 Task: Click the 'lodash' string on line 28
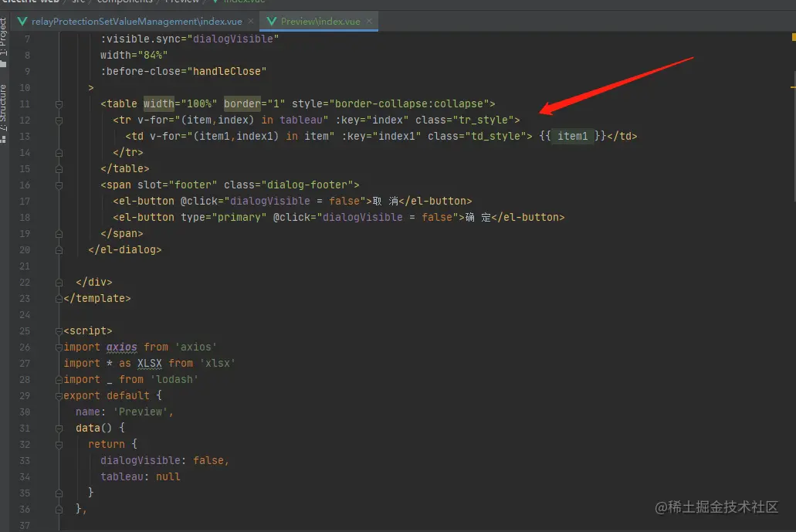click(x=174, y=380)
